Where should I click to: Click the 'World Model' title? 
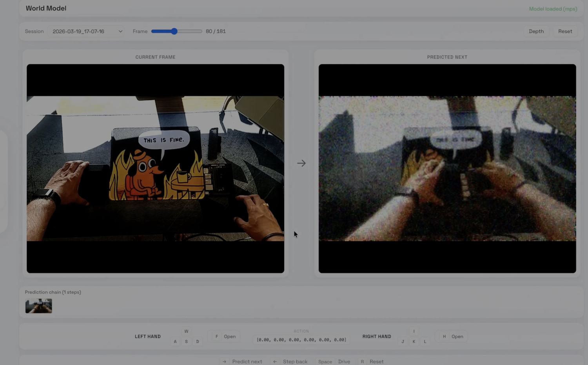coord(46,8)
